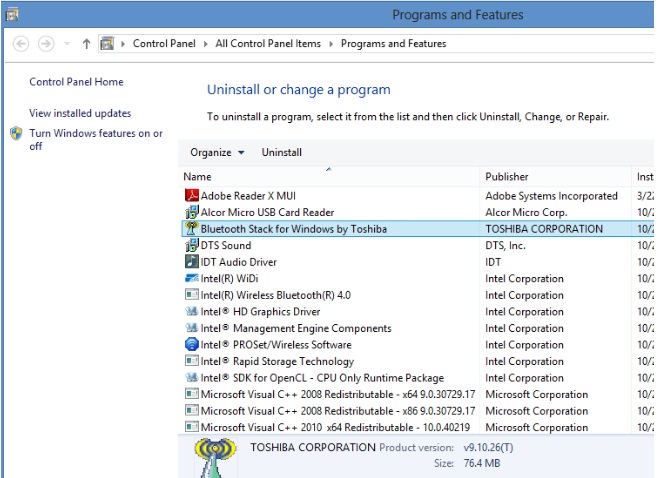Click Adobe Reader X MUI icon
The height and width of the screenshot is (478, 659).
point(192,195)
